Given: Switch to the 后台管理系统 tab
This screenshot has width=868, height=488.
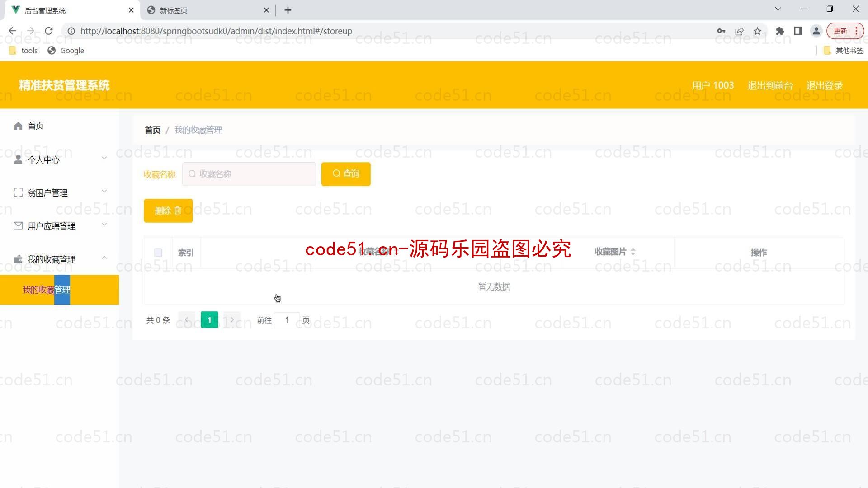Looking at the screenshot, I should pyautogui.click(x=72, y=10).
